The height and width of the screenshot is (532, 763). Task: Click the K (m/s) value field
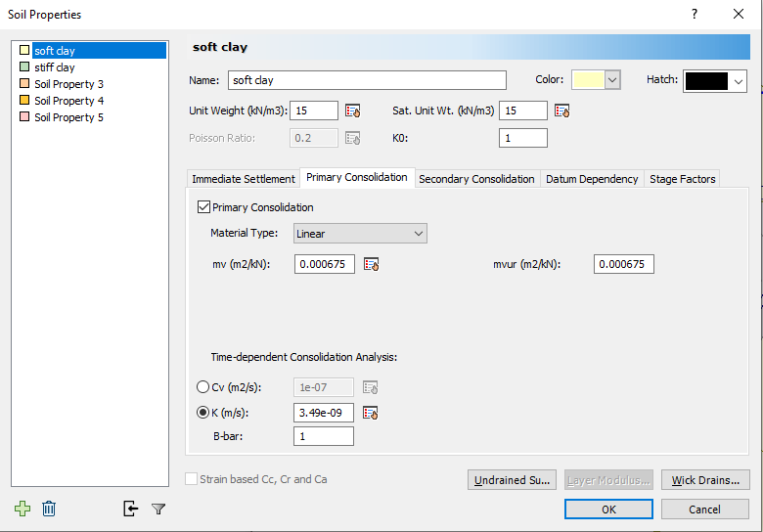pos(324,413)
